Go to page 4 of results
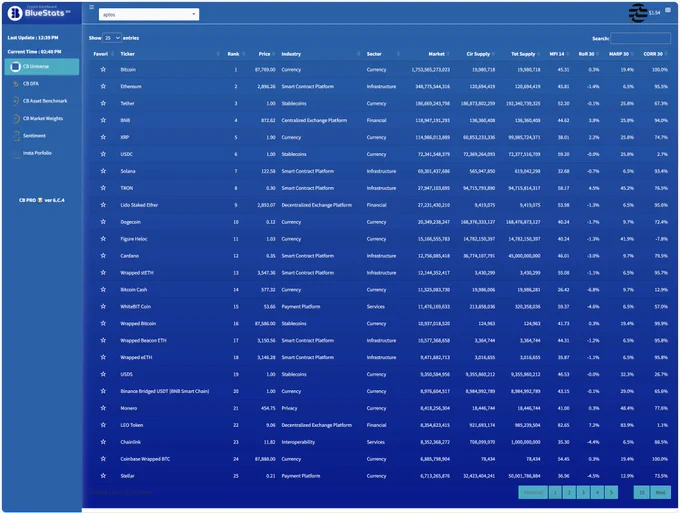This screenshot has width=680, height=513. click(x=597, y=492)
